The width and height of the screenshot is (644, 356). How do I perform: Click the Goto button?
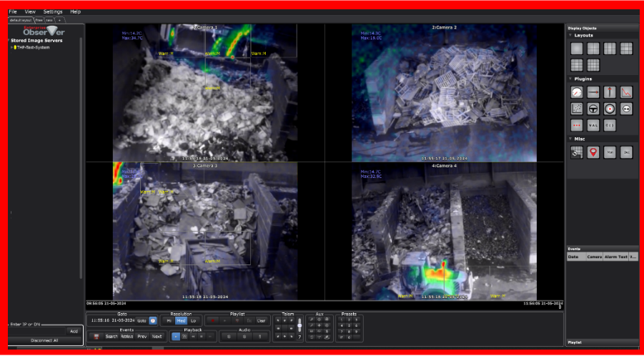click(x=142, y=320)
